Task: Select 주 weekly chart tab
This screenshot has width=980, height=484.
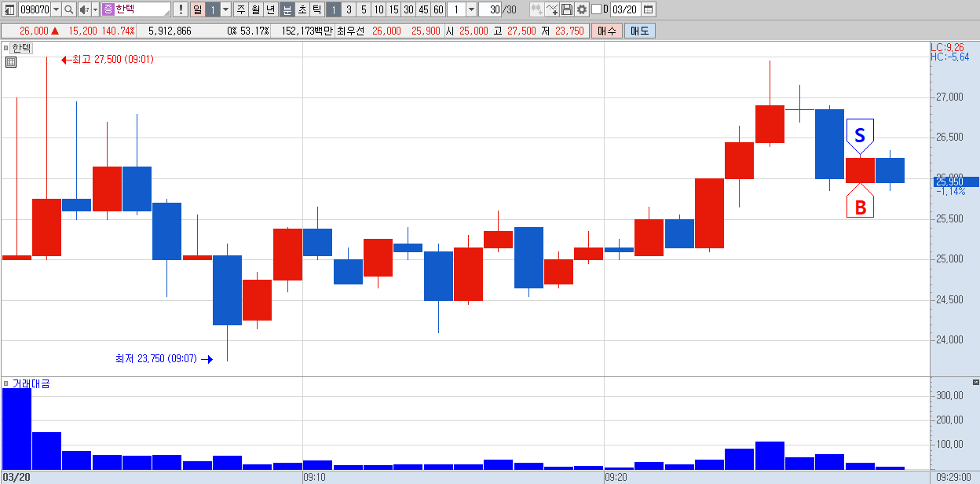Action: [x=241, y=9]
